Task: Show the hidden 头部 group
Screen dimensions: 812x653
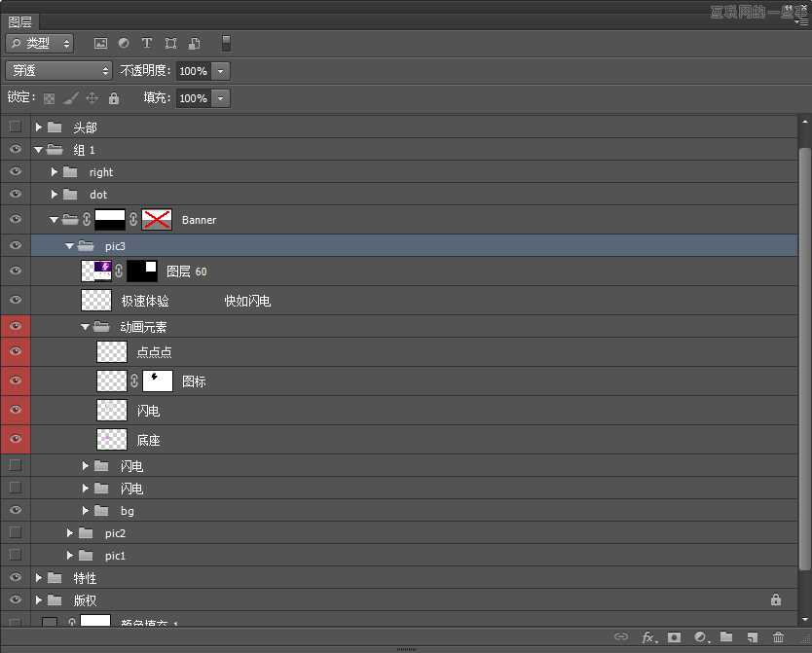Action: (15, 127)
